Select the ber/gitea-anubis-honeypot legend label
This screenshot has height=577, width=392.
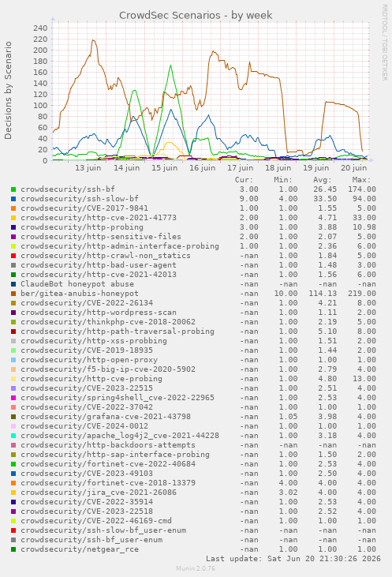point(80,294)
